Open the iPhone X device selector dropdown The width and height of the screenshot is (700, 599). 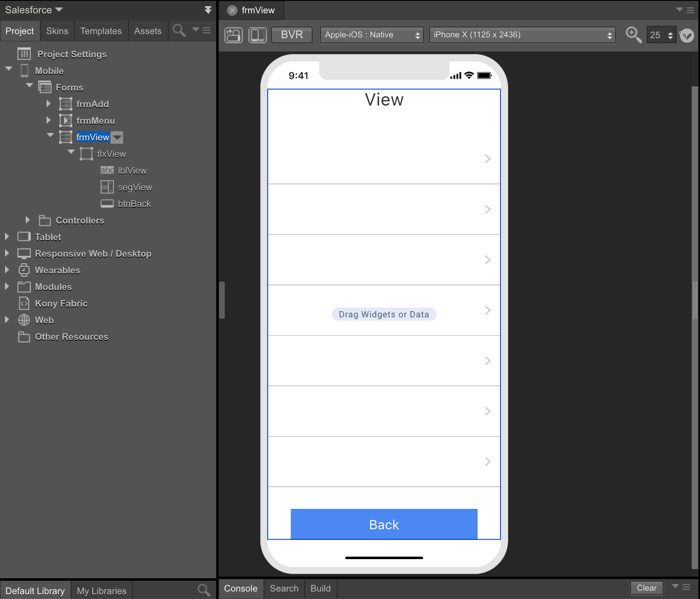coord(521,35)
